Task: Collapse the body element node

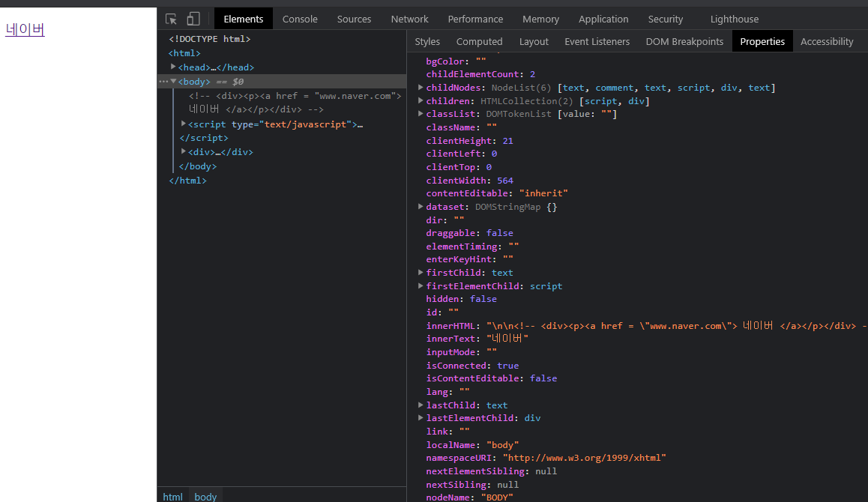Action: (173, 82)
